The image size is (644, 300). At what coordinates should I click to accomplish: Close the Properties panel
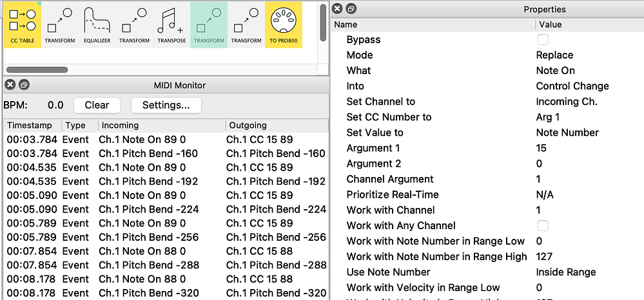click(338, 9)
